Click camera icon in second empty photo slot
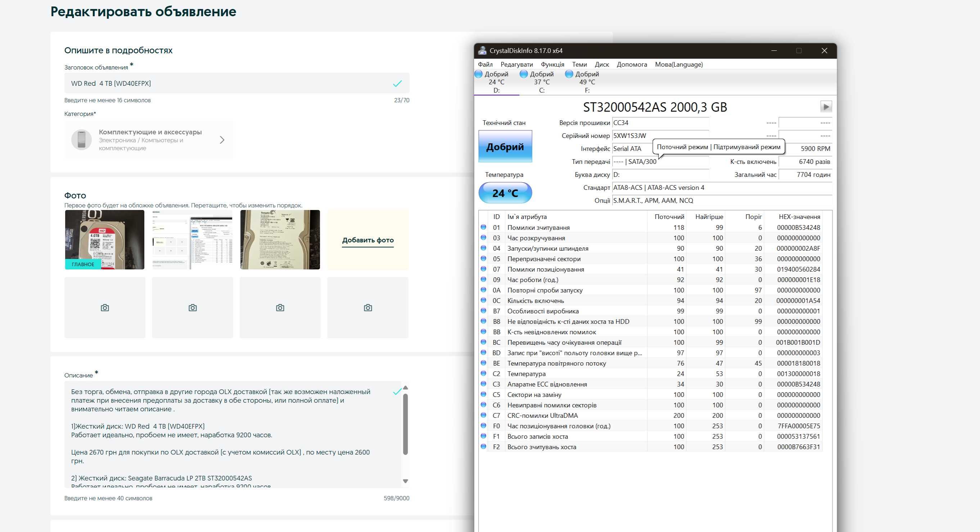Screen dimensions: 980x532 coord(193,308)
